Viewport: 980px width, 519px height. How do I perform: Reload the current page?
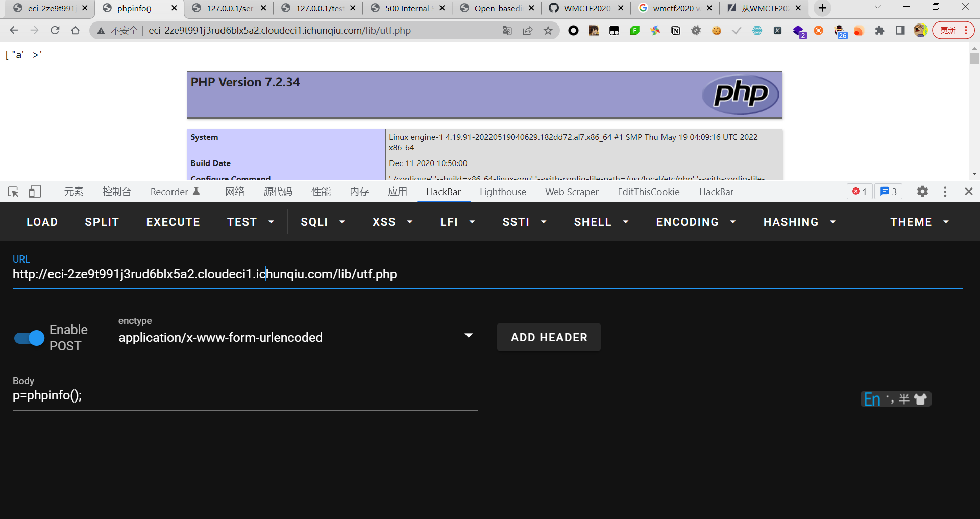pos(55,30)
